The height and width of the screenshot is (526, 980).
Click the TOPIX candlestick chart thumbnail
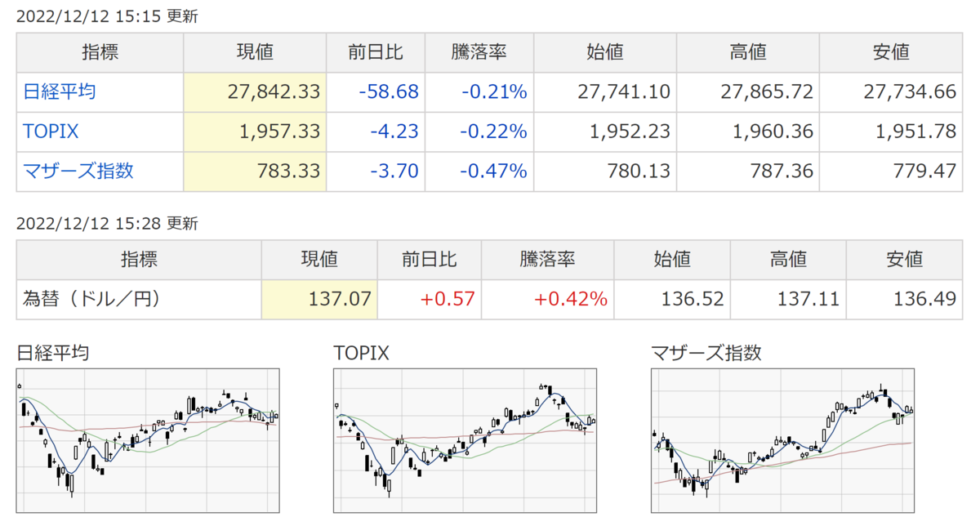click(465, 440)
